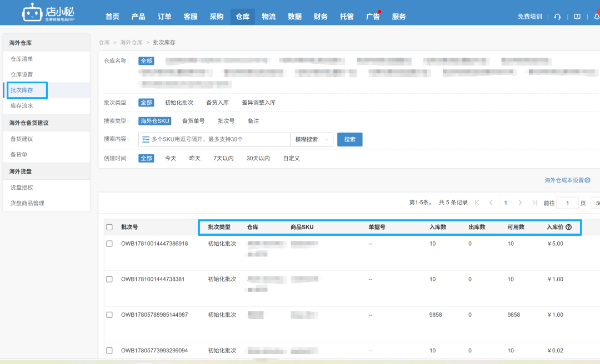The height and width of the screenshot is (364, 600).
Task: Tick the select-all checkbox in table header
Action: click(x=109, y=227)
